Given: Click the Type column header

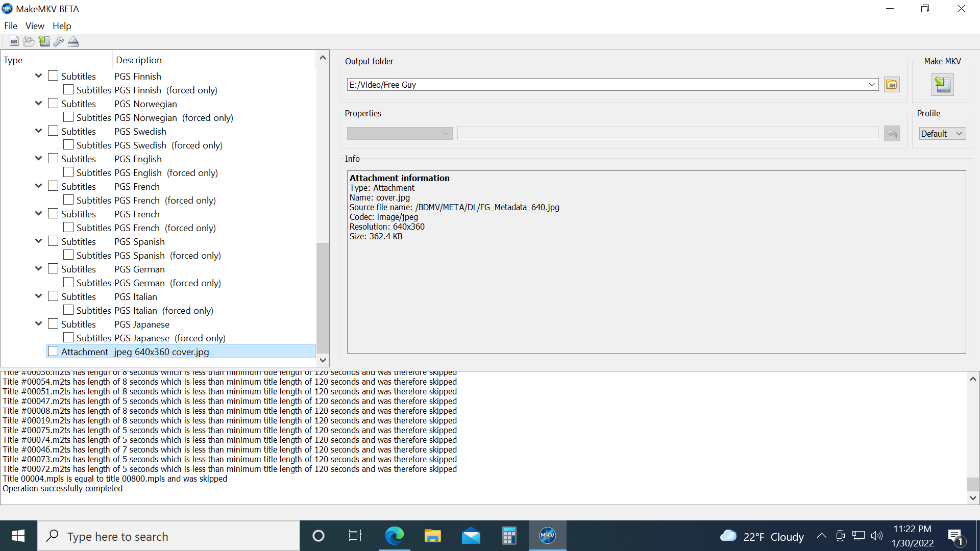Looking at the screenshot, I should tap(56, 60).
